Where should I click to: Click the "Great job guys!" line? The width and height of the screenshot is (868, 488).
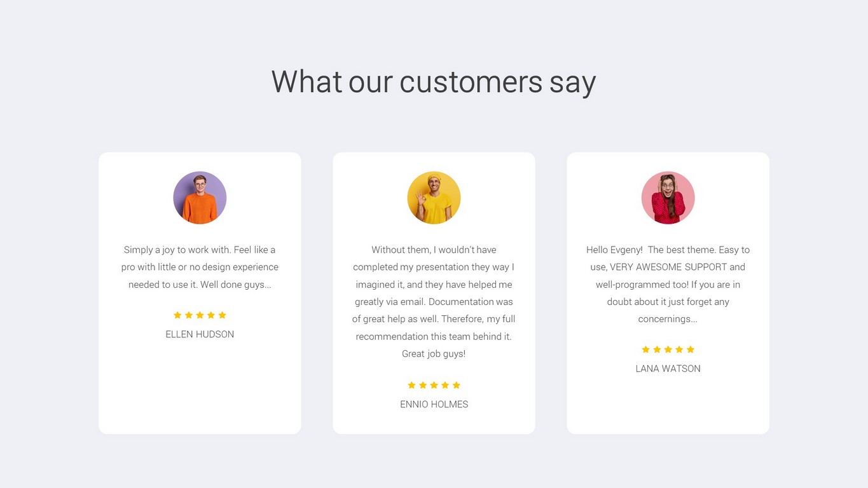[x=434, y=354]
